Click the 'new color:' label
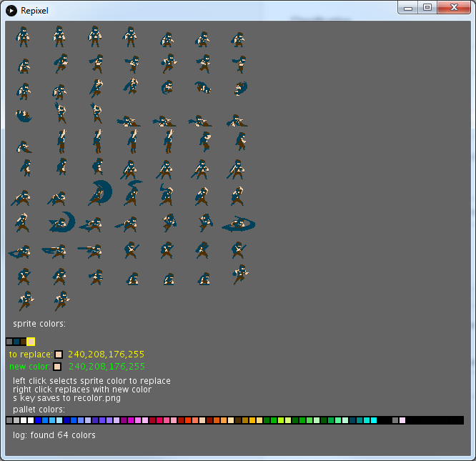Image resolution: width=476 pixels, height=461 pixels. 30,367
